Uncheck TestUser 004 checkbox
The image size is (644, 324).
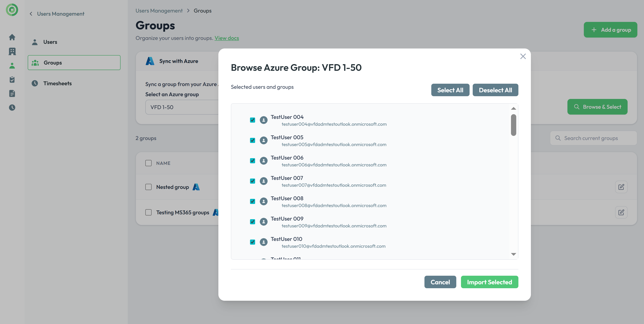tap(253, 120)
